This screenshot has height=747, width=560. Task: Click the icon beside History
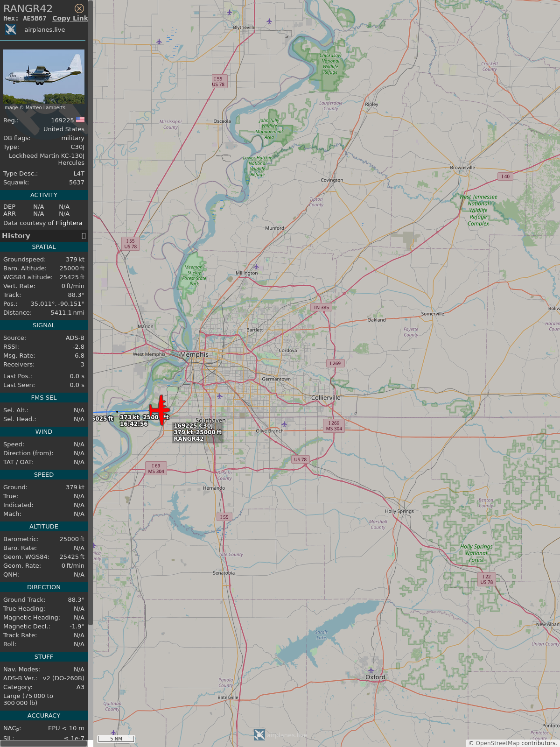(x=84, y=236)
